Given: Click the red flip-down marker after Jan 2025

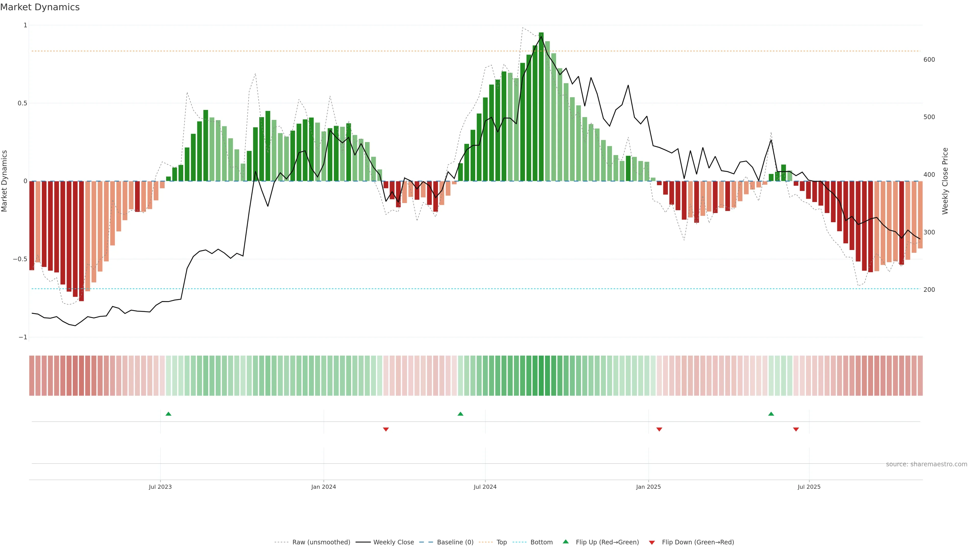Looking at the screenshot, I should [659, 429].
